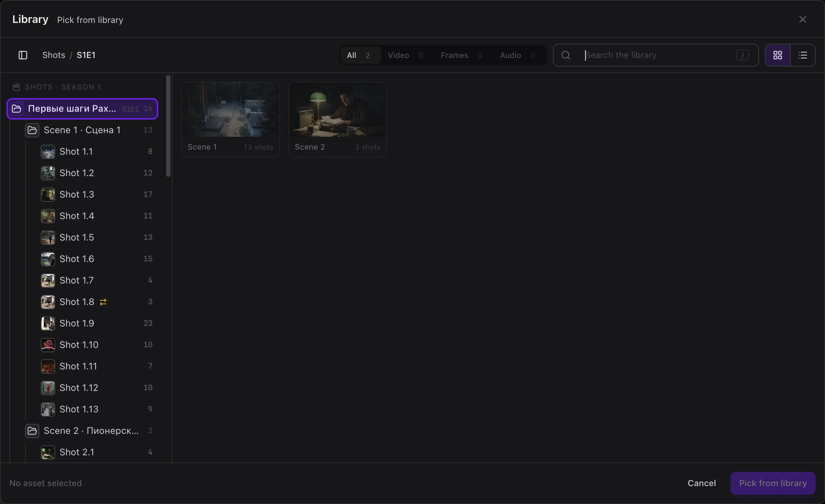Viewport: 825px width, 504px height.
Task: Select the Audio filter tab
Action: coord(518,55)
